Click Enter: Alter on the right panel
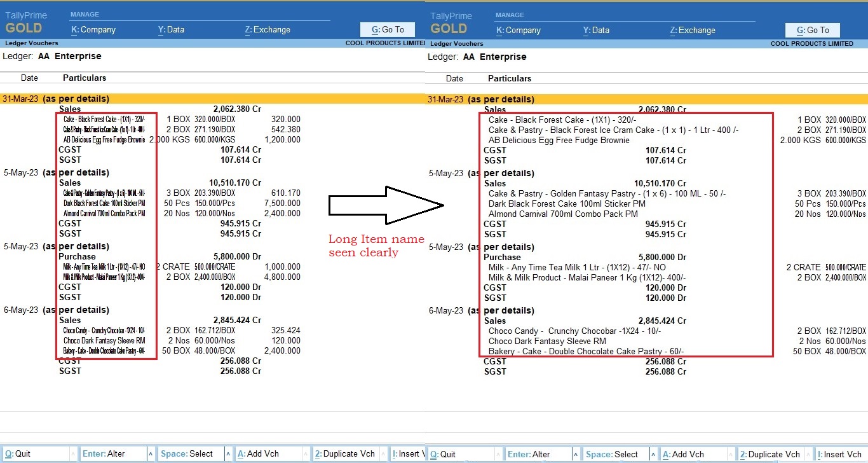This screenshot has width=868, height=463. (531, 453)
